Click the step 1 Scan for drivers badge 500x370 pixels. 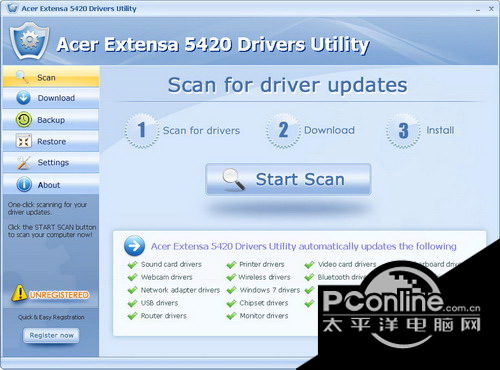coord(142,130)
